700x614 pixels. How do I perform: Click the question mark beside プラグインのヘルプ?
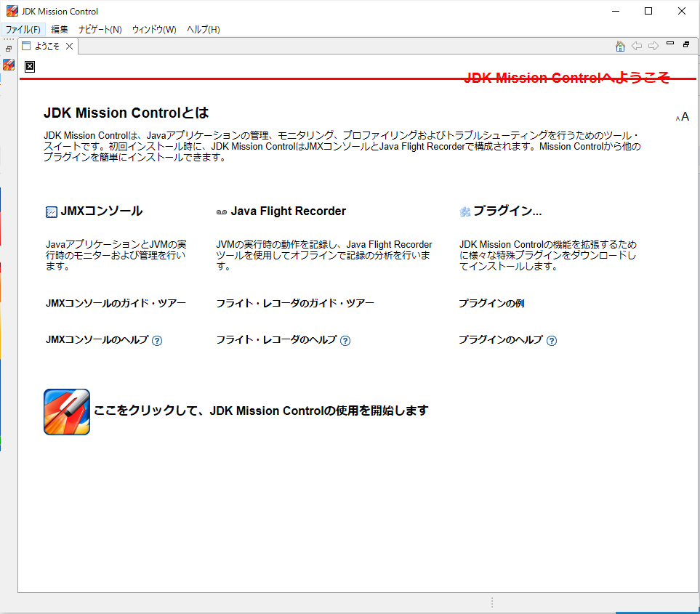click(x=552, y=340)
